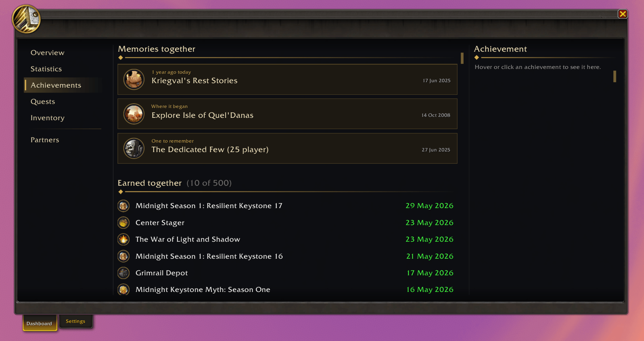Viewport: 644px width, 341px height.
Task: Click the memories list scrollbar thumb
Action: (x=462, y=58)
